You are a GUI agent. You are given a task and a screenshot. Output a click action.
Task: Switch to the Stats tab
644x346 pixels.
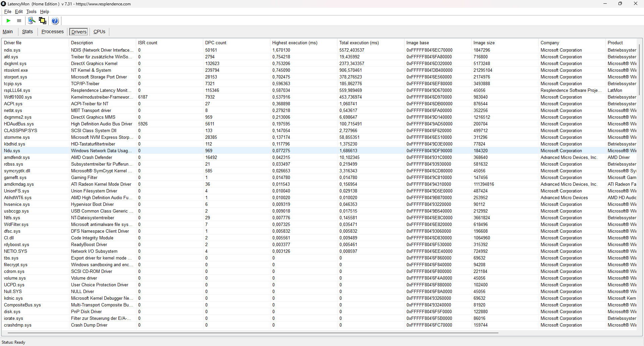tap(28, 32)
